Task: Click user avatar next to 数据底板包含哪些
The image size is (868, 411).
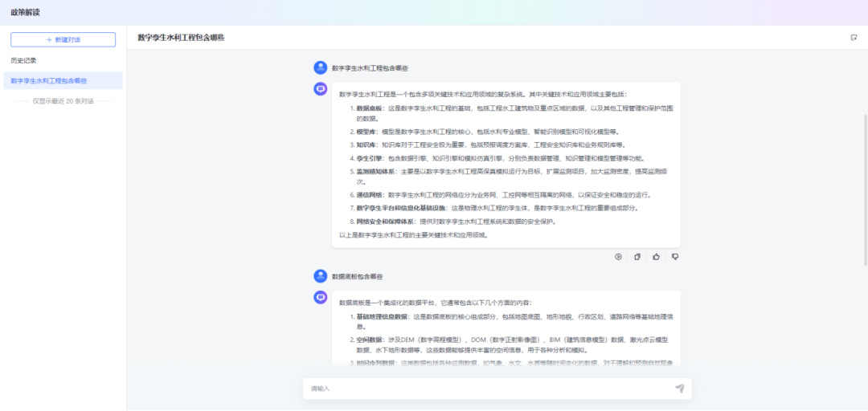Action: tap(320, 276)
